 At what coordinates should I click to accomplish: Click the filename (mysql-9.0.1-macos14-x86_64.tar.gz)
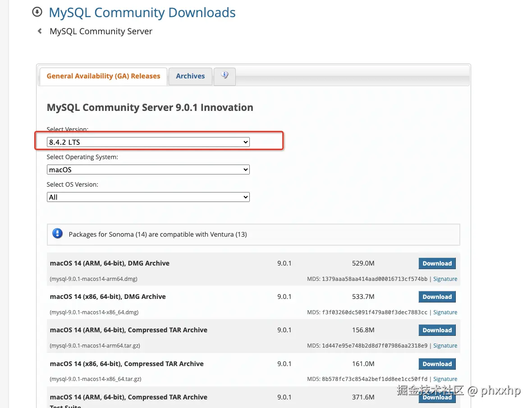click(x=96, y=379)
